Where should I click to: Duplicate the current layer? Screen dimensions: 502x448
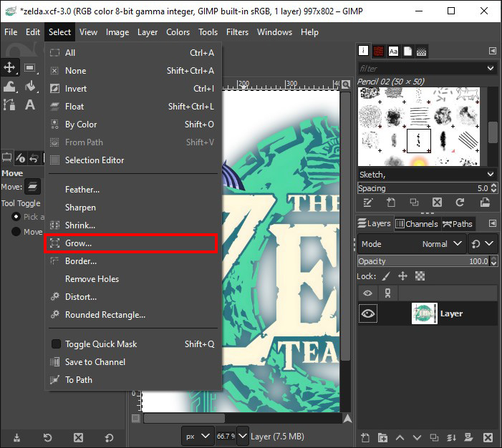[434, 437]
